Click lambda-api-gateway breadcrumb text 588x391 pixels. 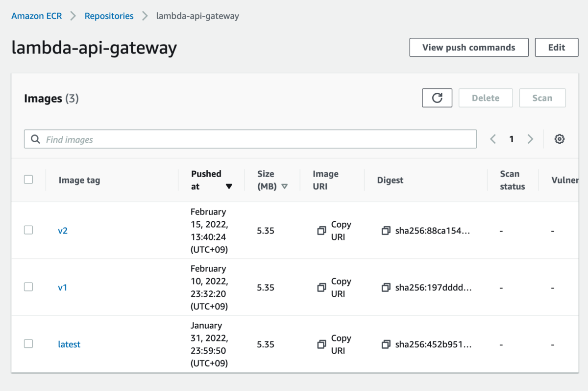pos(197,16)
